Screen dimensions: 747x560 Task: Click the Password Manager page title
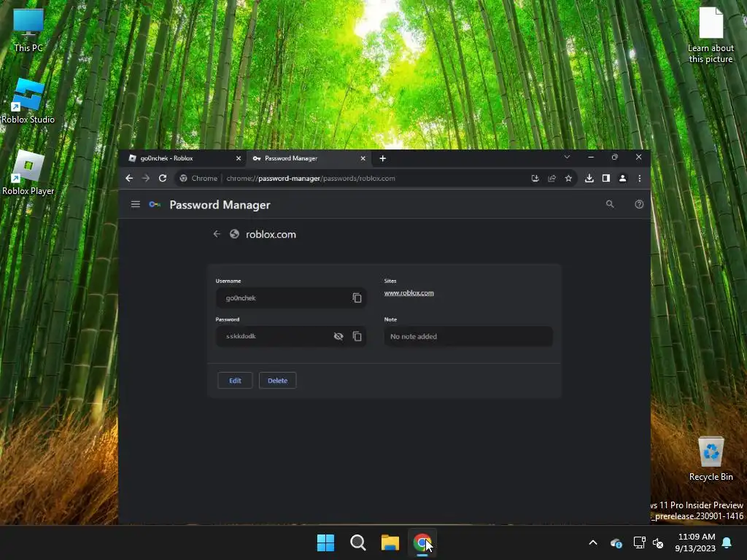click(x=220, y=205)
